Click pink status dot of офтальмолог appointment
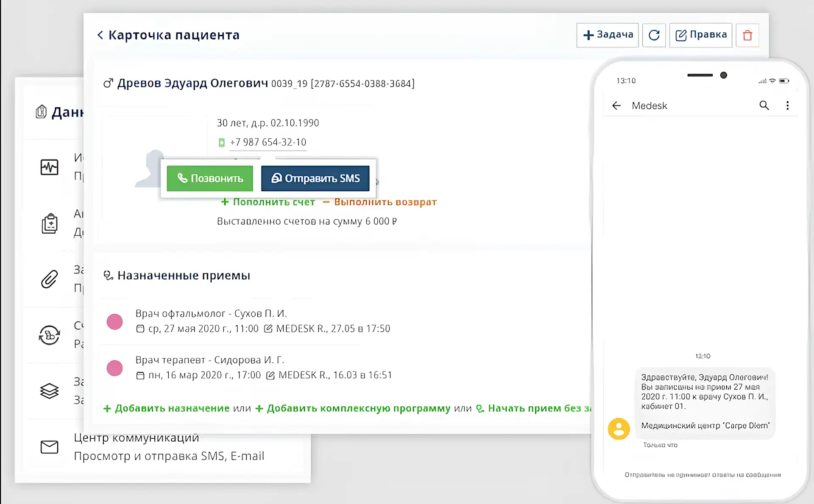Viewport: 814px width, 504px height. click(114, 322)
